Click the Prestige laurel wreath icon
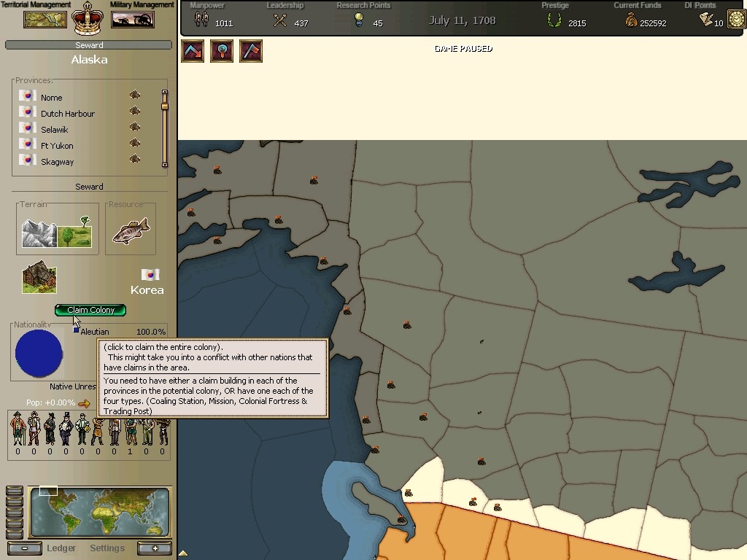 coord(554,20)
